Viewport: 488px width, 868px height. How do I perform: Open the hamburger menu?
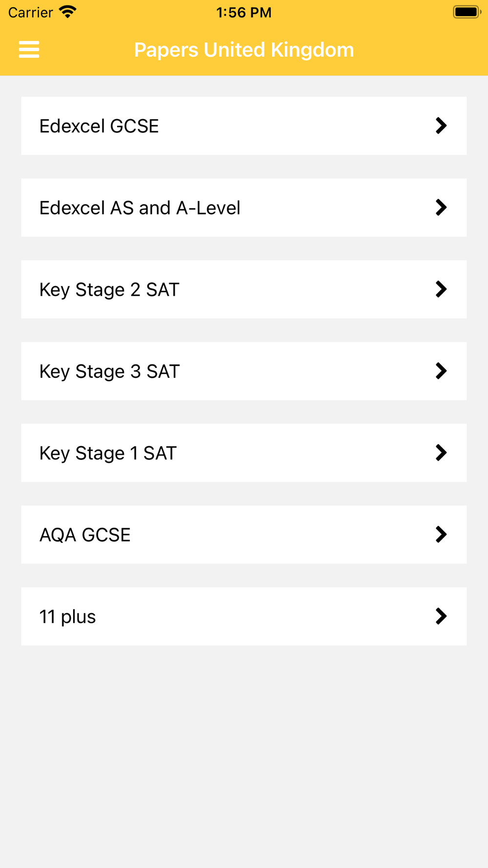pos(29,49)
